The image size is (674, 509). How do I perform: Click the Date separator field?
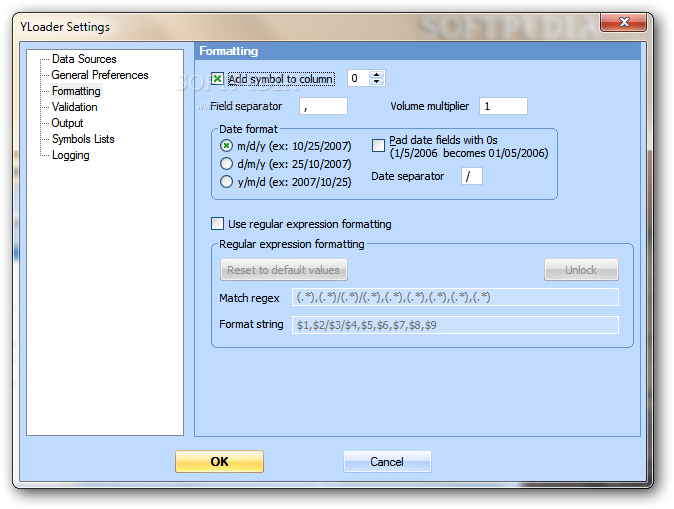tap(472, 176)
